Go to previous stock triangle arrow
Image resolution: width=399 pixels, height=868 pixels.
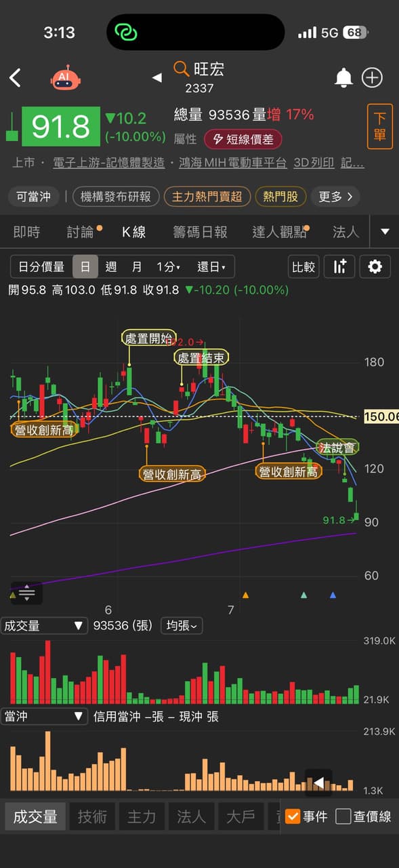157,78
